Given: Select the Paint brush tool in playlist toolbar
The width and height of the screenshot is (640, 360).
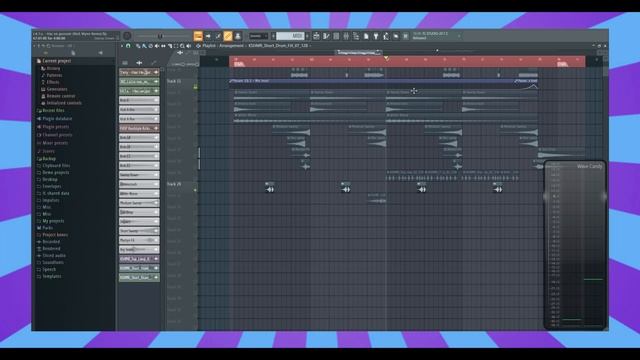Looking at the screenshot, I should [144, 46].
